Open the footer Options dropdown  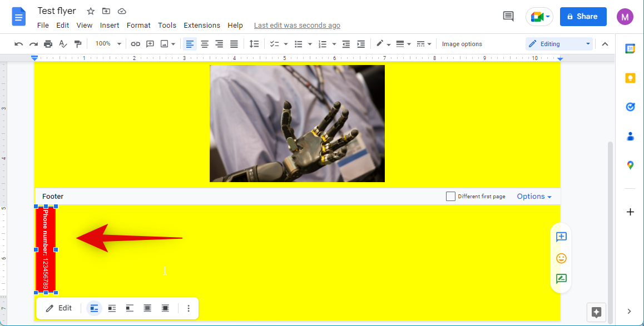(x=534, y=197)
